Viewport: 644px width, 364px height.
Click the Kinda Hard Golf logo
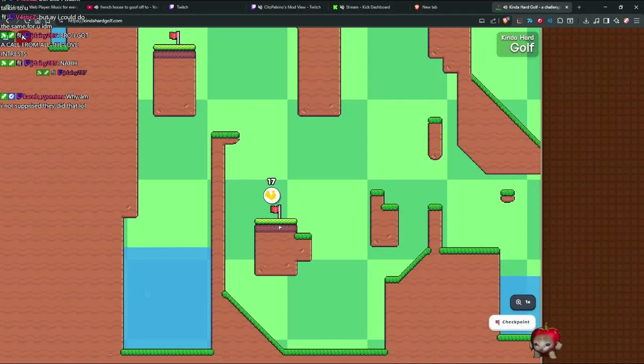tap(517, 43)
